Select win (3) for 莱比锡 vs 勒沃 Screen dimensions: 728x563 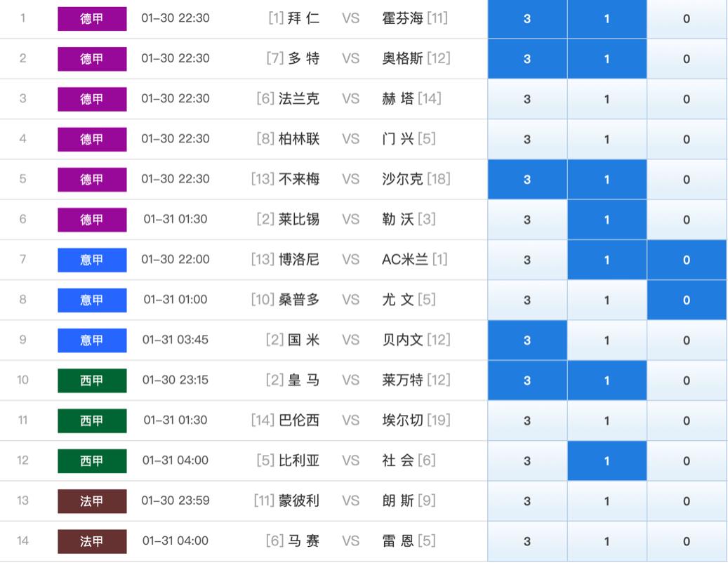click(x=527, y=220)
